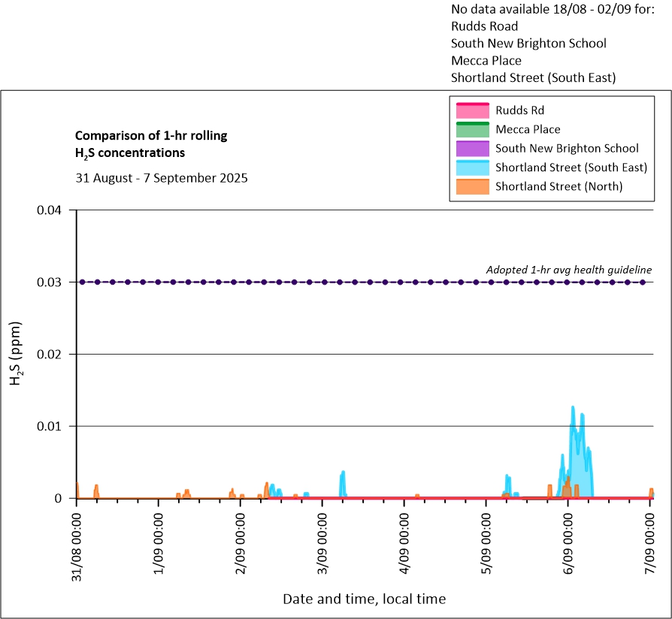Click the 'Date and time, local time' axis title
Viewport: 672px width, 619px height.
point(364,599)
